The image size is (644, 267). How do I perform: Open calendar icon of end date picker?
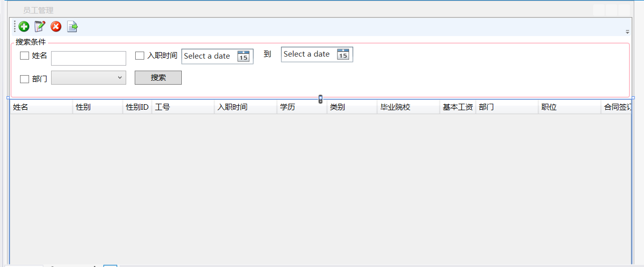point(343,54)
